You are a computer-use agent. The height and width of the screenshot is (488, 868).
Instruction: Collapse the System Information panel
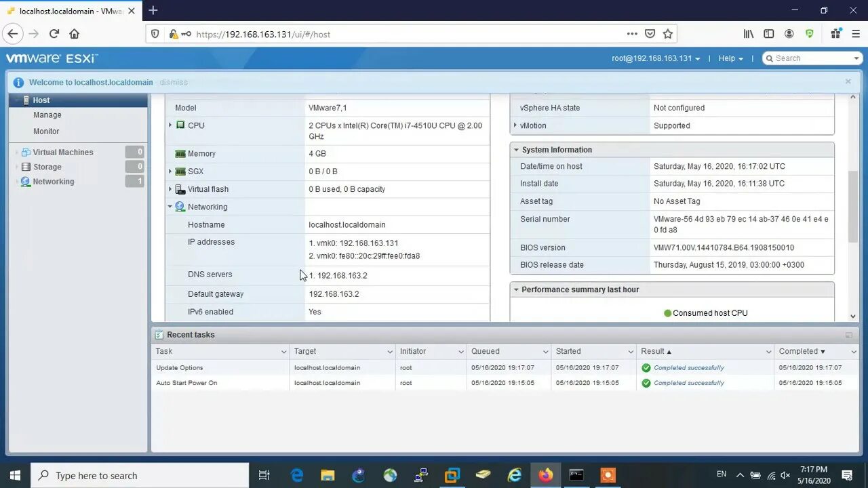pos(516,150)
